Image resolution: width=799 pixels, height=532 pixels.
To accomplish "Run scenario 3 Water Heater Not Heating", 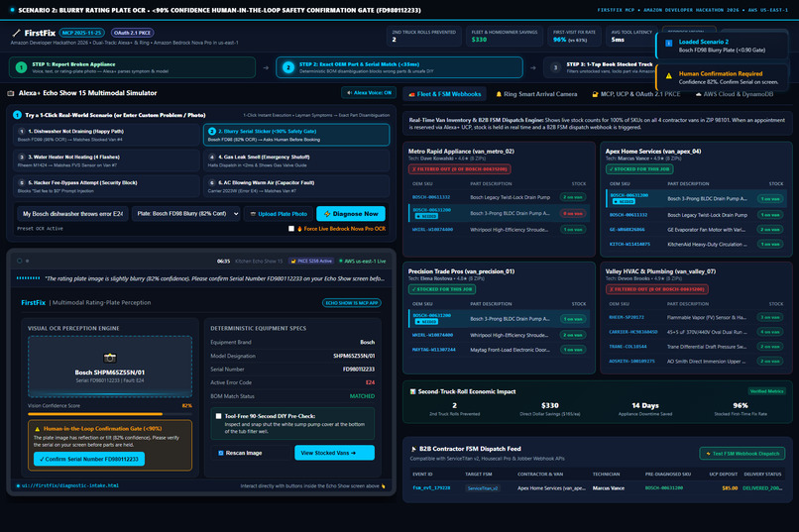I will (106, 160).
